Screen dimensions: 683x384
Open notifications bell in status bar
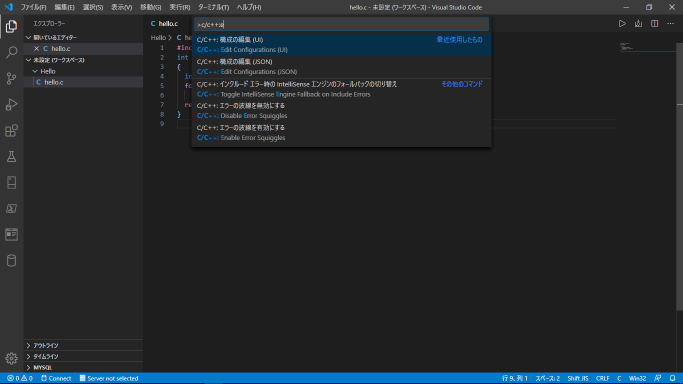pyautogui.click(x=673, y=378)
